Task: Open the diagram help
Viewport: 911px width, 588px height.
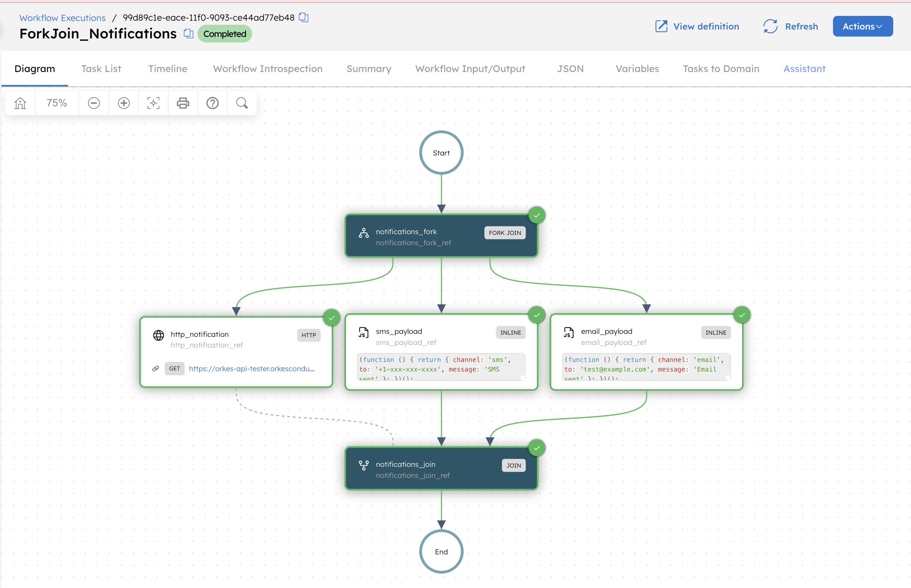Action: click(x=213, y=103)
